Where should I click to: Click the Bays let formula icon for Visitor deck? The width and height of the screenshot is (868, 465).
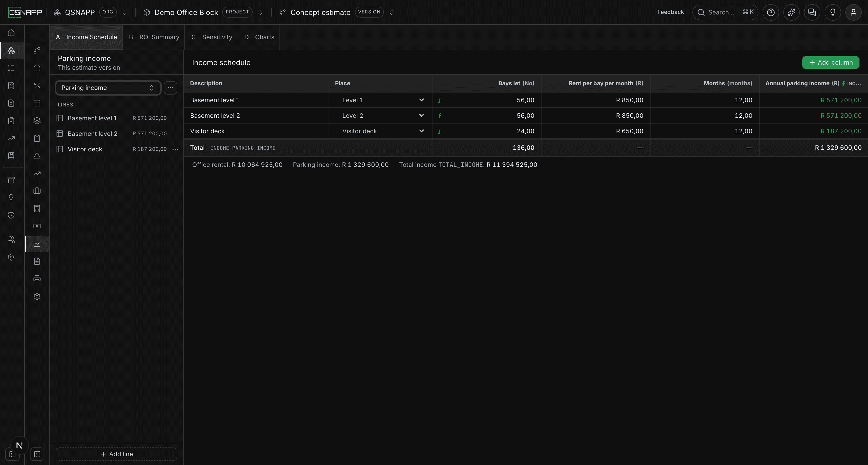coord(440,131)
